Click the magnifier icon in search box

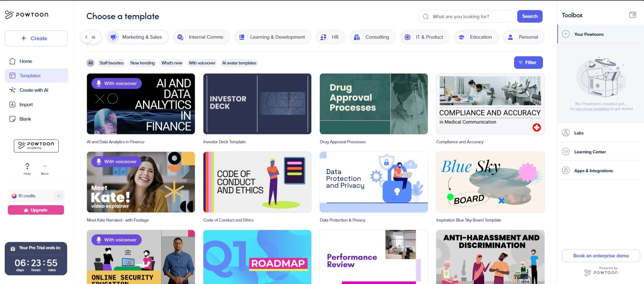pos(426,16)
